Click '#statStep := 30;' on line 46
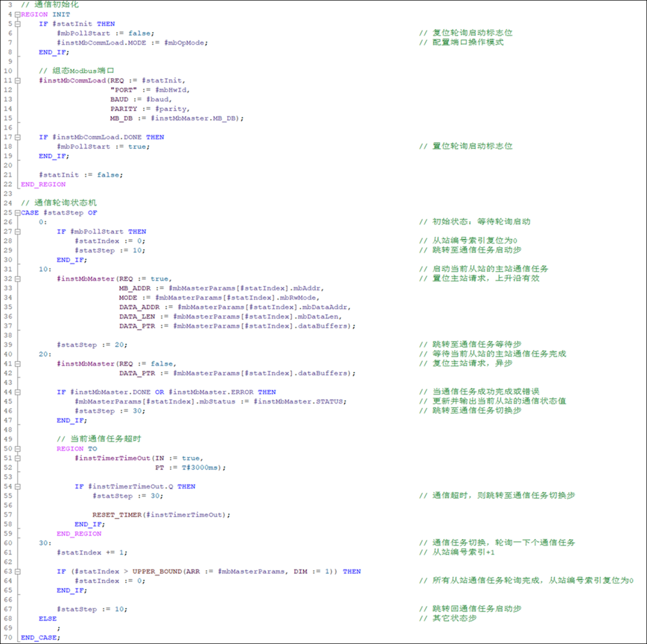Viewport: 647px width, 644px height. [x=110, y=412]
